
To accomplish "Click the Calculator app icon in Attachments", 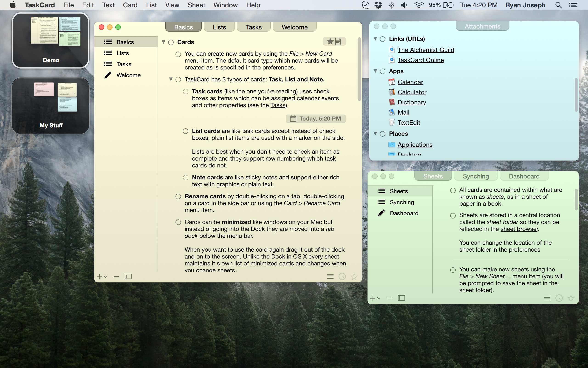I will coord(392,92).
